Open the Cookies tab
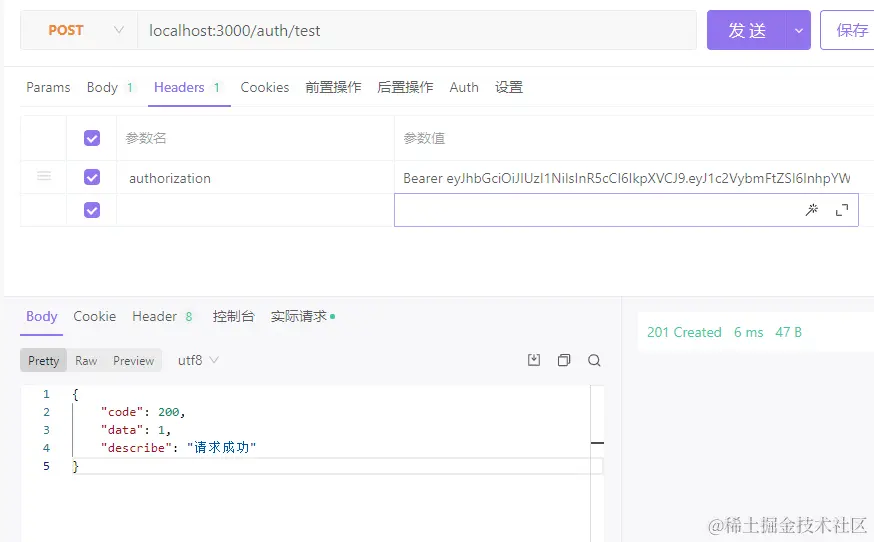874x542 pixels. coord(265,88)
